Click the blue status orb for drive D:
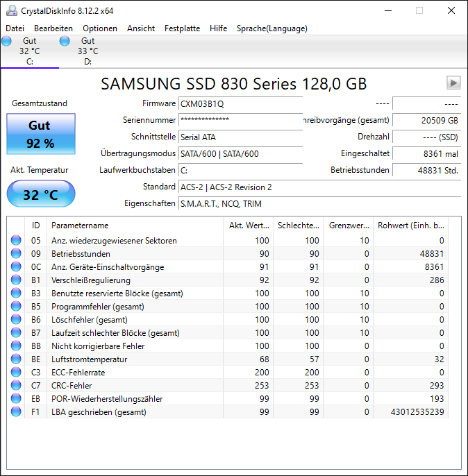Viewport: 468px width, 476px height. pos(65,41)
